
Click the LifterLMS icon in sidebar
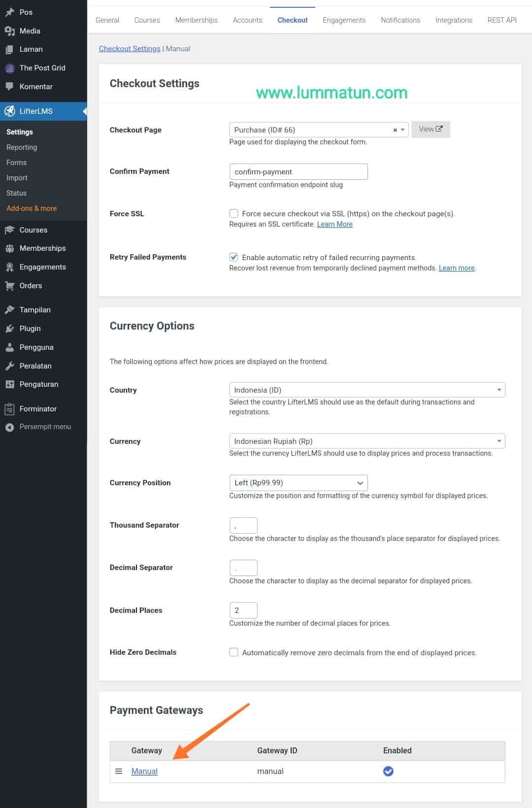tap(10, 111)
